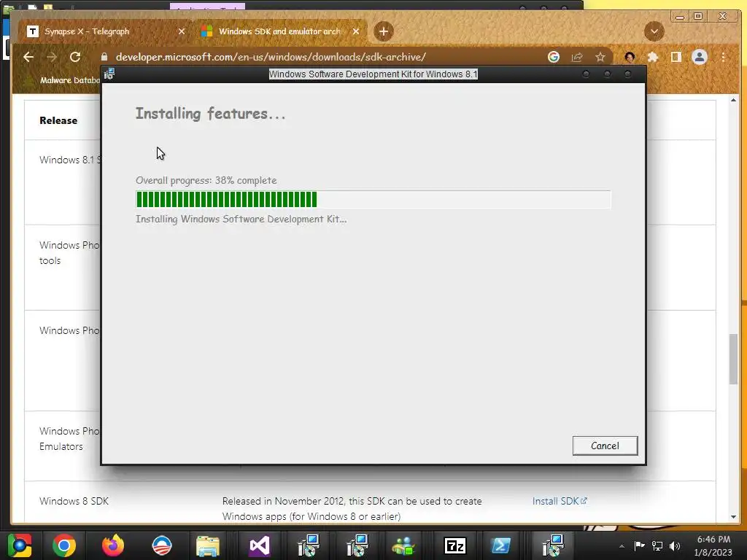Open a new Chrome tab

pos(384,31)
